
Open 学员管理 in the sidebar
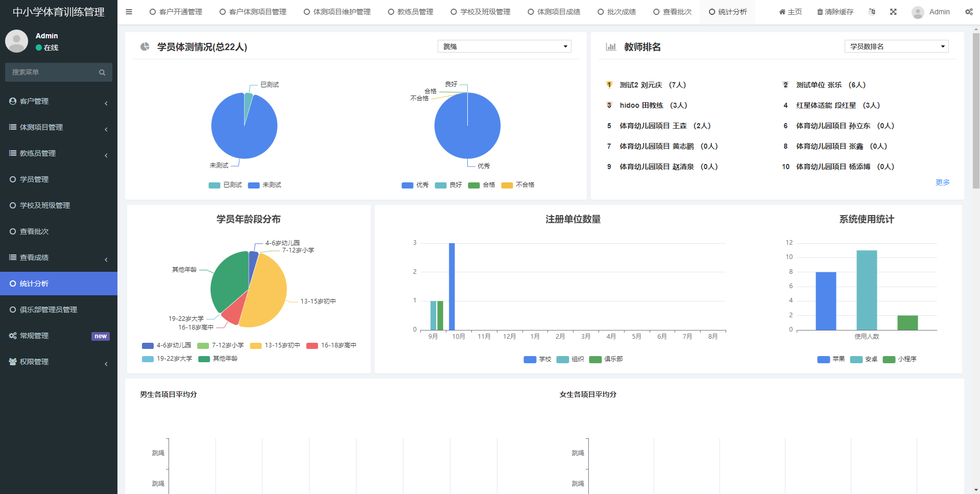coord(34,179)
